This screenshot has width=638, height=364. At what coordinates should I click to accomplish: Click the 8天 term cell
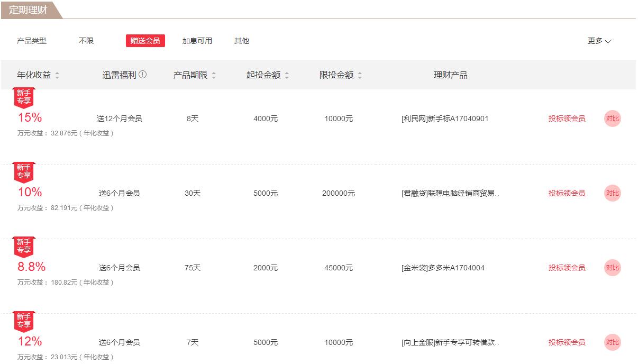pos(193,119)
